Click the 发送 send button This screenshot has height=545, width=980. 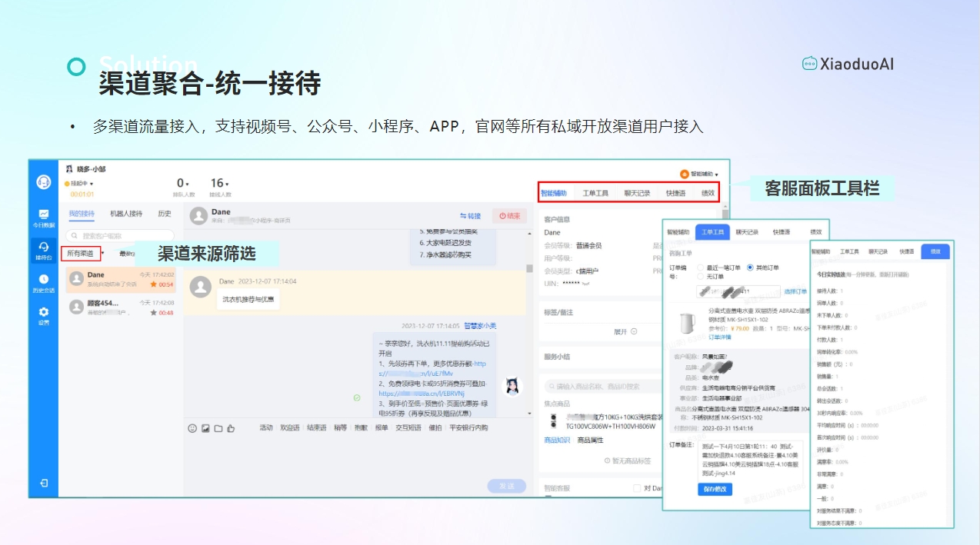[x=507, y=486]
